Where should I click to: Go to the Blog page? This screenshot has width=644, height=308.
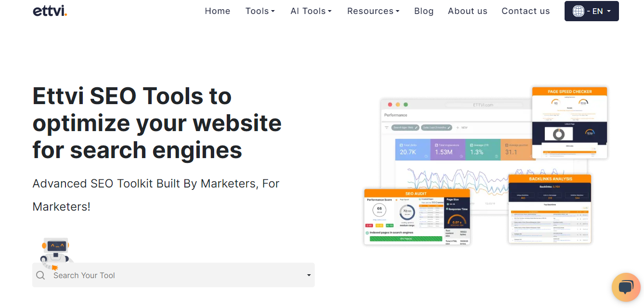click(424, 11)
